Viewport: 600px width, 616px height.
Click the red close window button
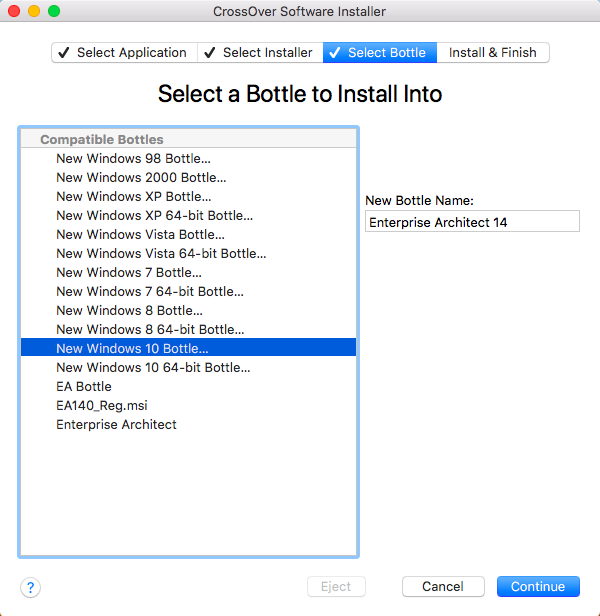click(14, 11)
